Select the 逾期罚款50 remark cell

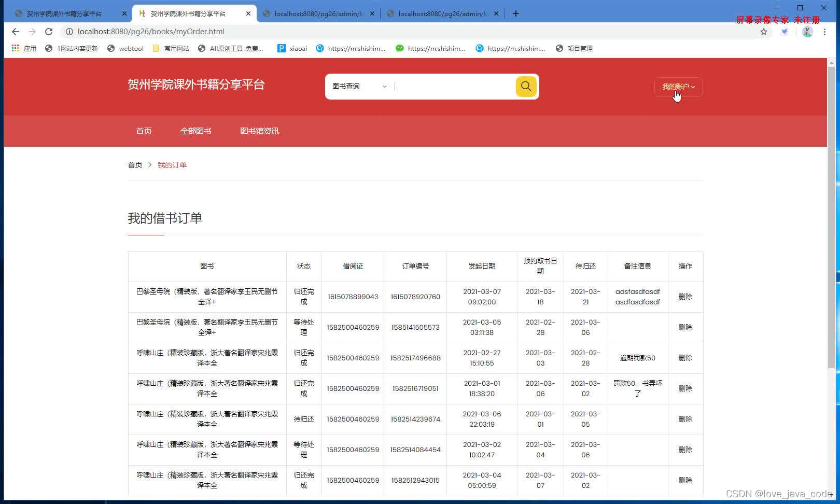[638, 358]
